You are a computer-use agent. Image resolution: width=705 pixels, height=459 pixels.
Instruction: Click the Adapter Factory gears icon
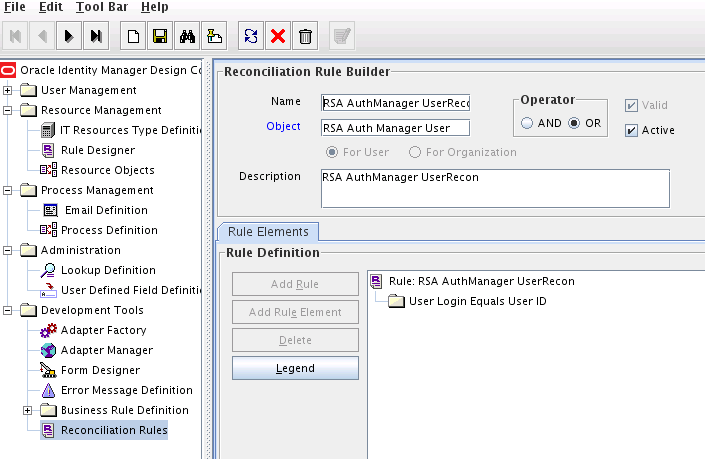tap(48, 330)
